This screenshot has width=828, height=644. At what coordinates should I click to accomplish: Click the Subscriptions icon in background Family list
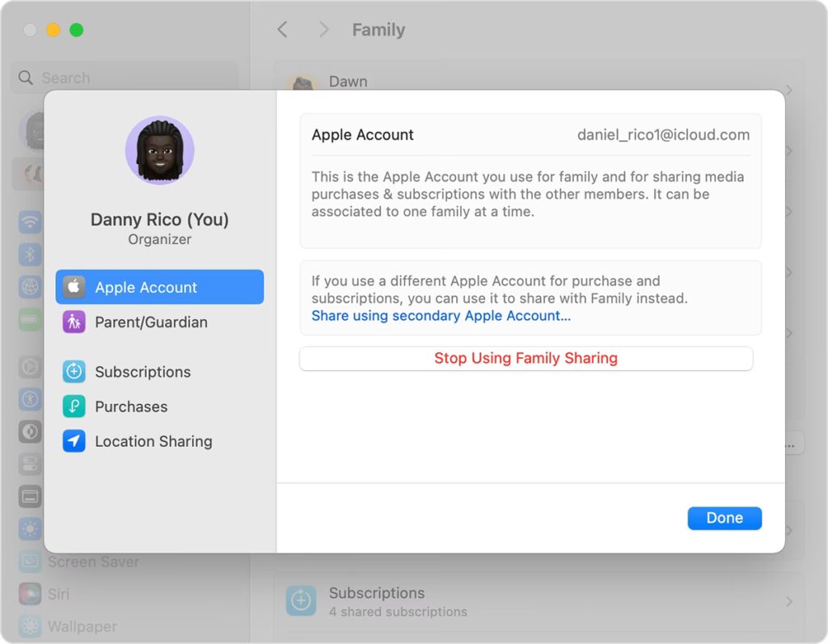pos(301,601)
